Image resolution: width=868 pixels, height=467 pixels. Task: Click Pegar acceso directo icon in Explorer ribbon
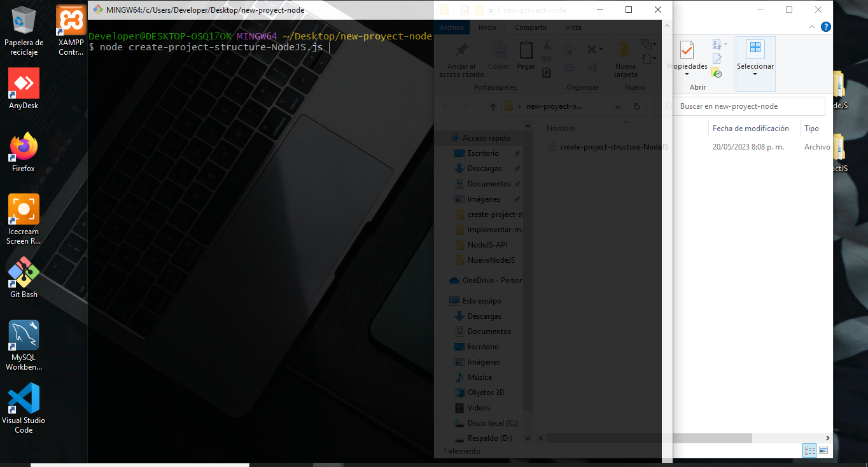pyautogui.click(x=546, y=72)
